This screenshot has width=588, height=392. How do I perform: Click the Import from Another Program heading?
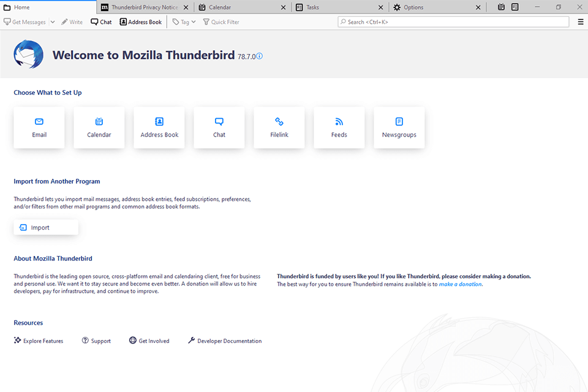tap(57, 181)
